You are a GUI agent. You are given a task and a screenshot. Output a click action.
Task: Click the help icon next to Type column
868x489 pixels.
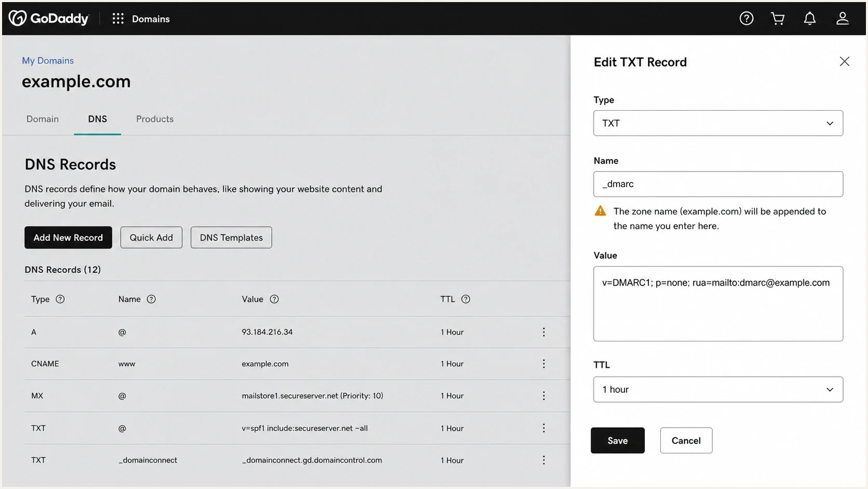click(60, 299)
